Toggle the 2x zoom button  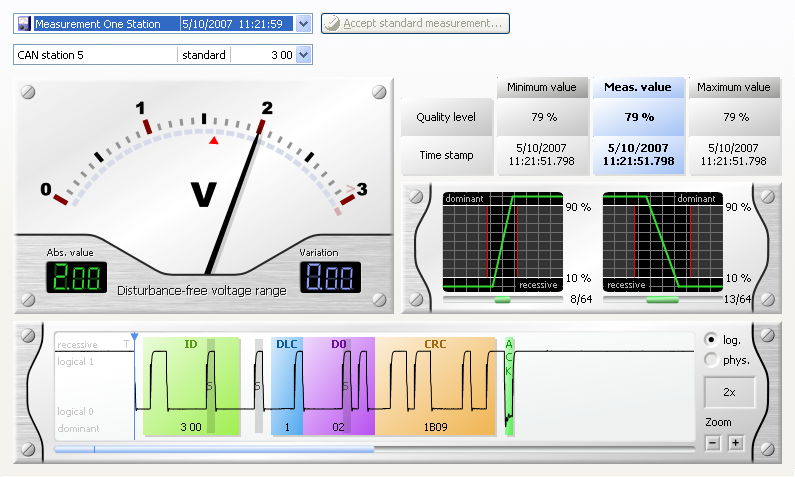(729, 393)
